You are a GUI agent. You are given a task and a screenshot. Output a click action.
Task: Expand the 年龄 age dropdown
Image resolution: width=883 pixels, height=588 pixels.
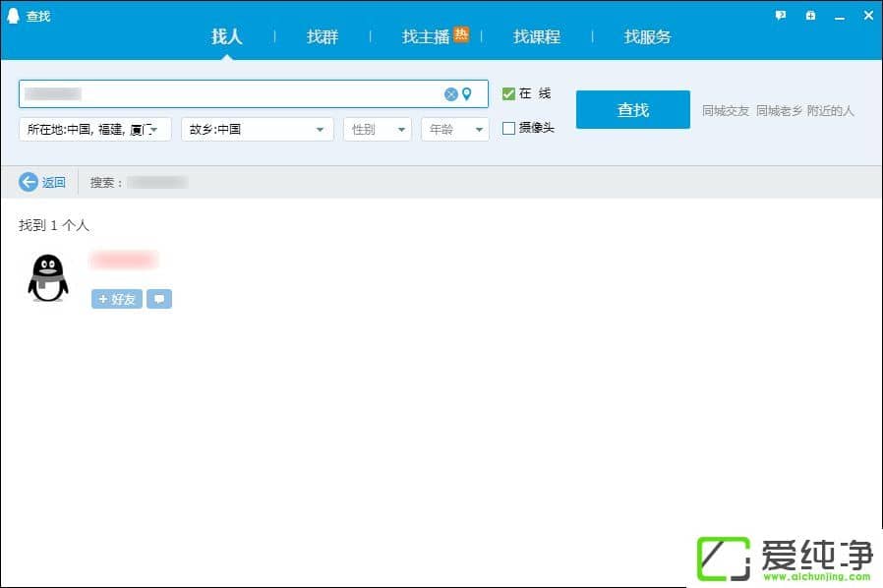tap(454, 128)
